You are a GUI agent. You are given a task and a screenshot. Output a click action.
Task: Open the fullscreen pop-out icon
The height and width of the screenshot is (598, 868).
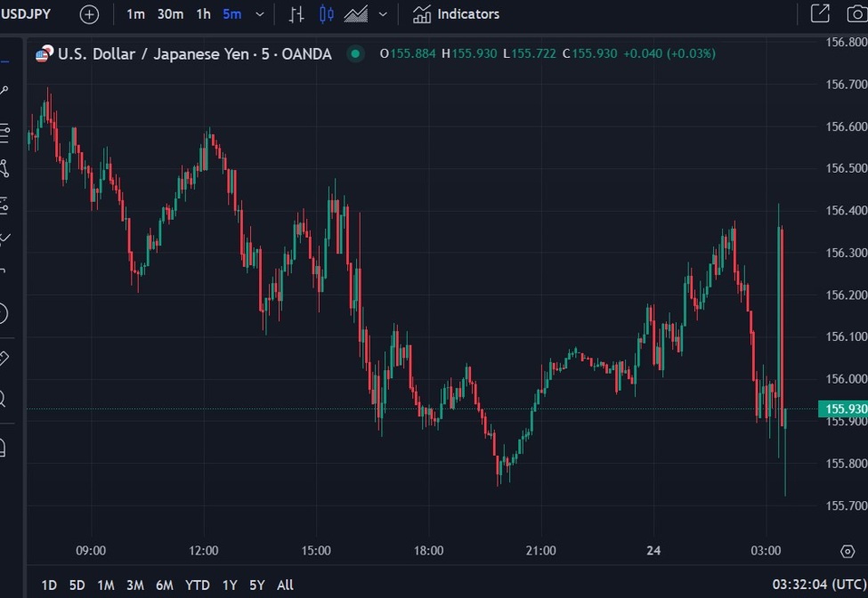coord(819,14)
